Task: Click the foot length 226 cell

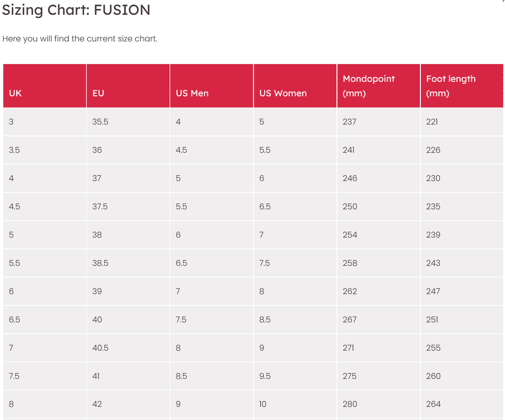Action: tap(462, 150)
